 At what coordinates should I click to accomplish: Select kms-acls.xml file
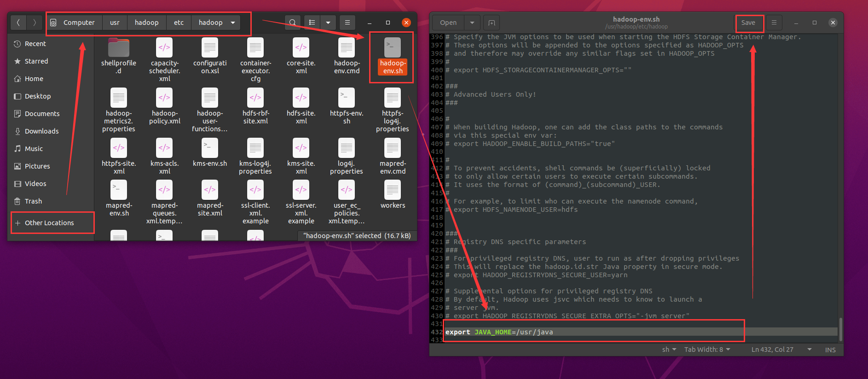[164, 157]
